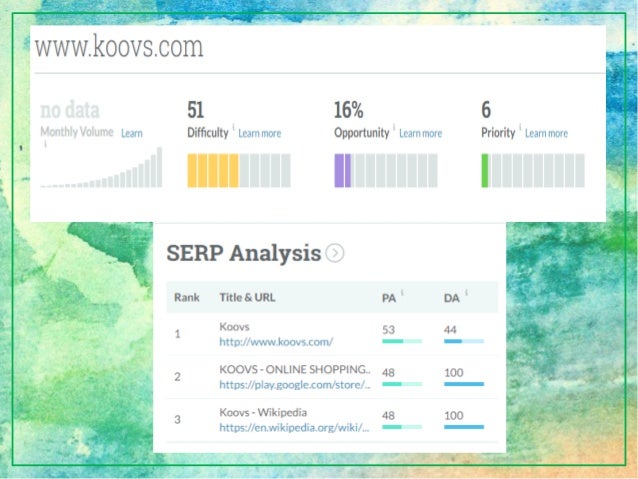Click info icon beside Priority label
Screen dimensions: 638x479
coord(520,127)
